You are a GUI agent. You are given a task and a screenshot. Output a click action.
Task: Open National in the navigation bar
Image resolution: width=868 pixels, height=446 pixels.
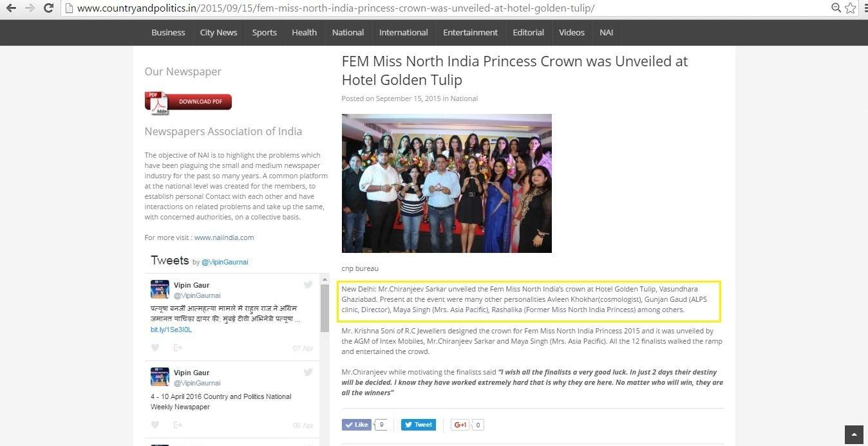[x=348, y=32]
